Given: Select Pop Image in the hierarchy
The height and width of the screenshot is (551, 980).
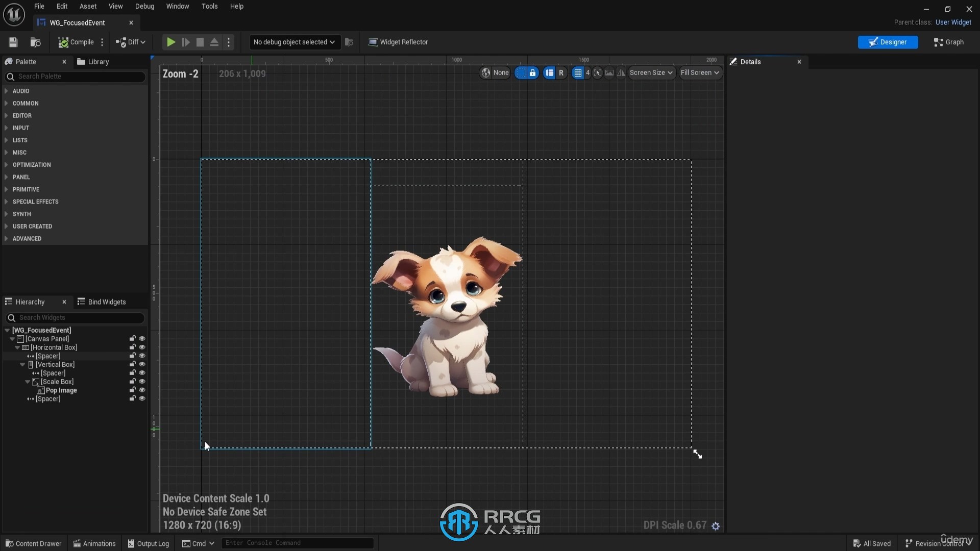Looking at the screenshot, I should [x=61, y=390].
